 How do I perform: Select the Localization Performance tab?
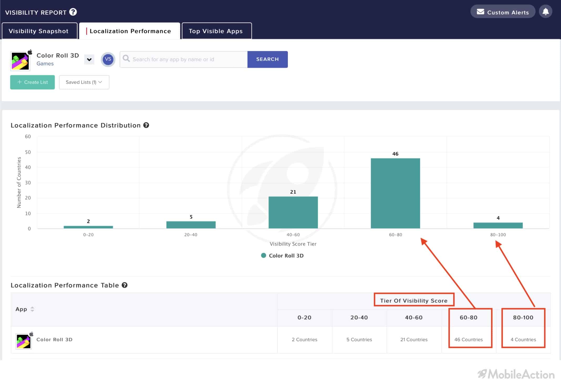point(130,31)
